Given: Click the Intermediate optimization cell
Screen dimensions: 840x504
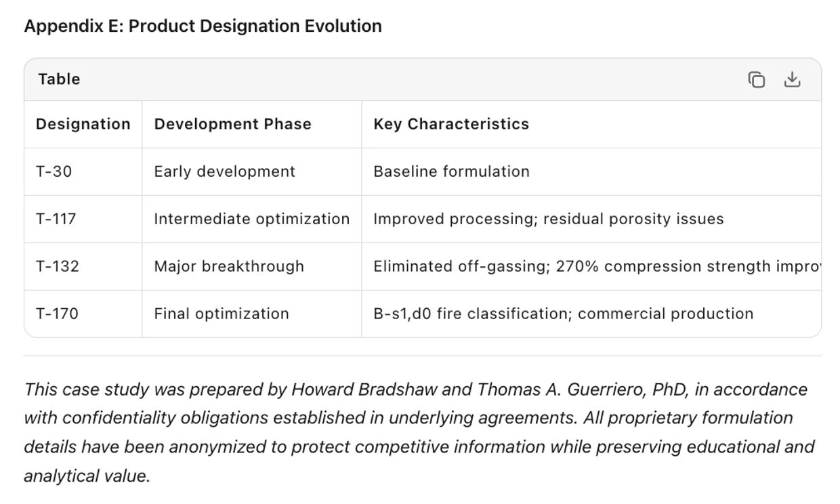Looking at the screenshot, I should pyautogui.click(x=251, y=219).
